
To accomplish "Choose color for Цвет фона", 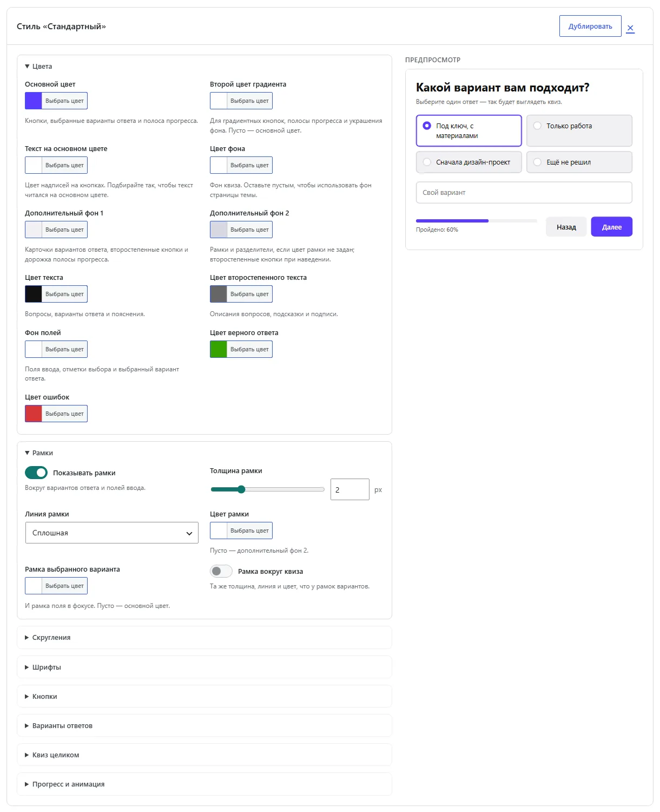I will click(241, 165).
